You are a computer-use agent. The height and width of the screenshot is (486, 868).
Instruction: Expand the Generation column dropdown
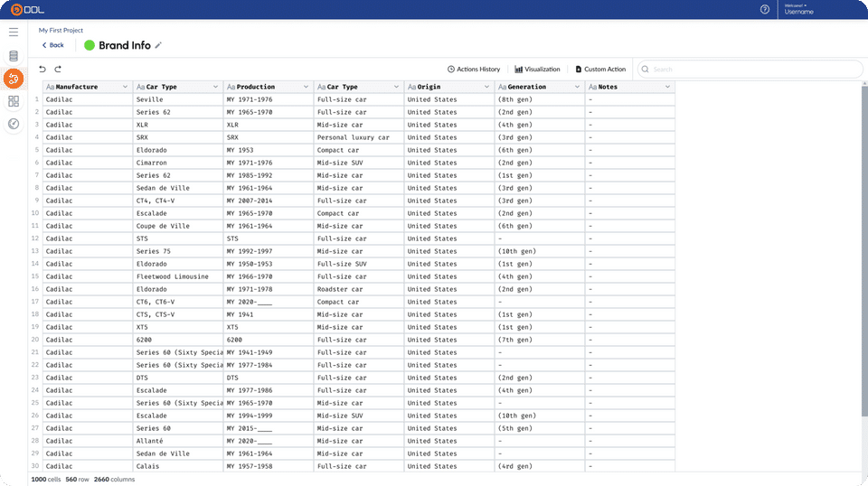coord(577,87)
